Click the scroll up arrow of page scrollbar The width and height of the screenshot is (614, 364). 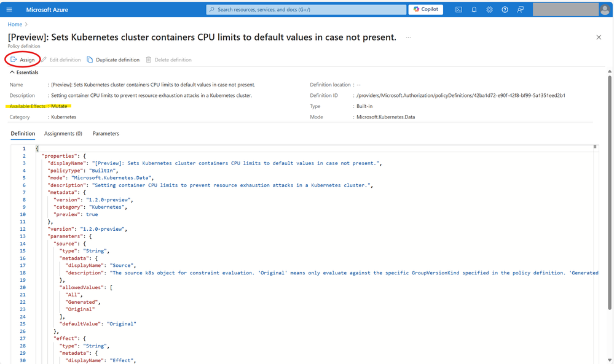point(609,72)
